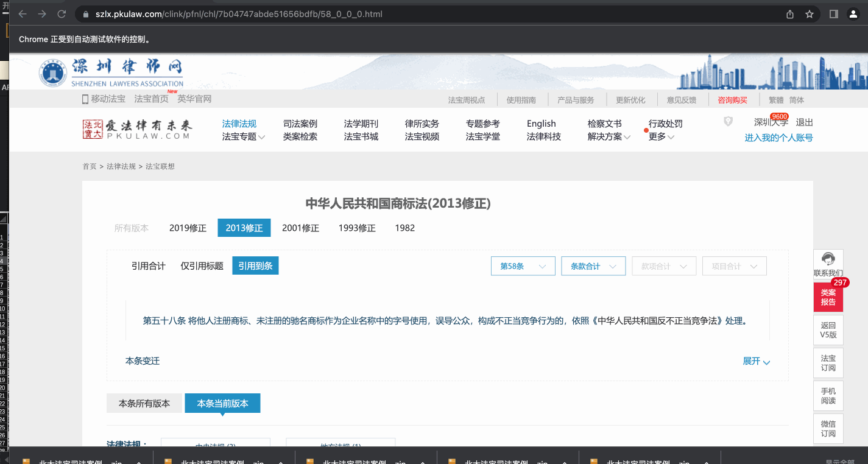Screen dimensions: 868x464
Task: Toggle the browser side panel icon
Action: (834, 14)
